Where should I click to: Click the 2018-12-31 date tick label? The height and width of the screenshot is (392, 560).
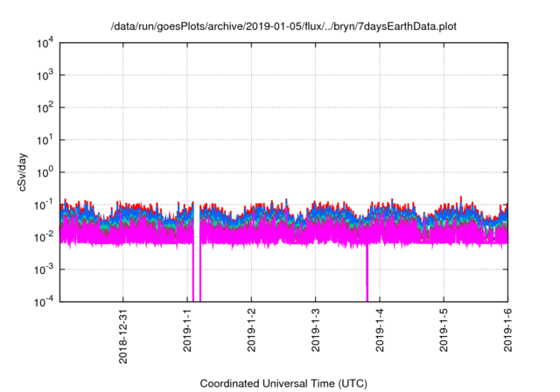(x=122, y=336)
